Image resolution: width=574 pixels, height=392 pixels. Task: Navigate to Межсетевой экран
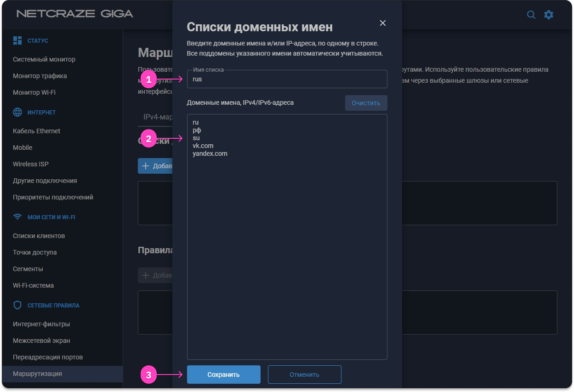pyautogui.click(x=41, y=341)
